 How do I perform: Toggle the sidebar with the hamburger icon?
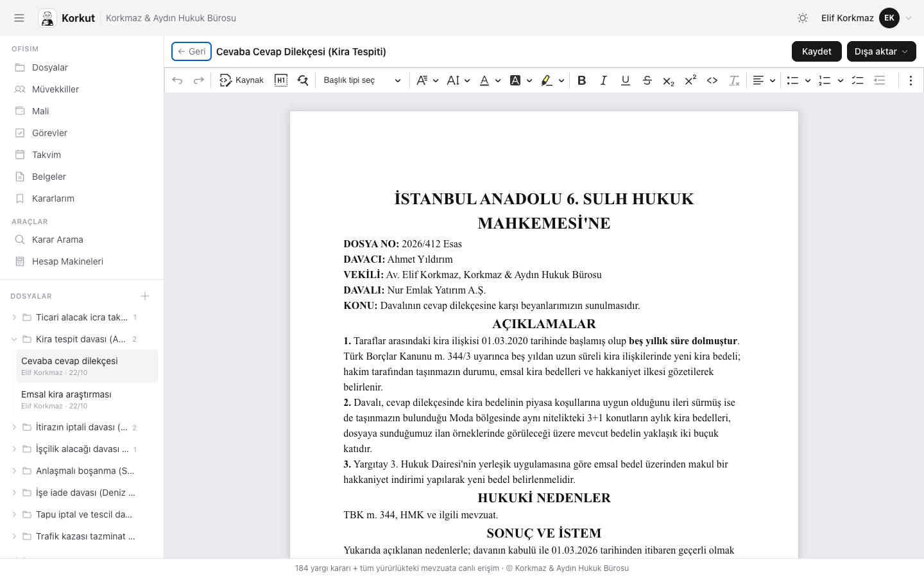(19, 18)
